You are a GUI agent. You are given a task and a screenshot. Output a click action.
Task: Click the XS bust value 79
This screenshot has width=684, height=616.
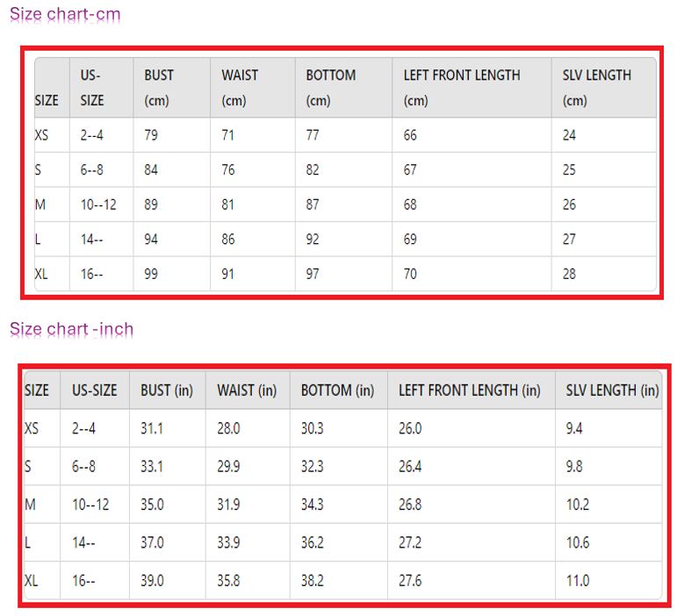tap(151, 135)
